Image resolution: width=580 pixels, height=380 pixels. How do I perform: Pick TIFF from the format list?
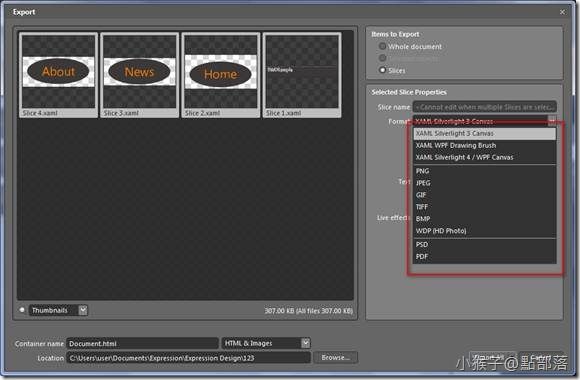(485, 207)
